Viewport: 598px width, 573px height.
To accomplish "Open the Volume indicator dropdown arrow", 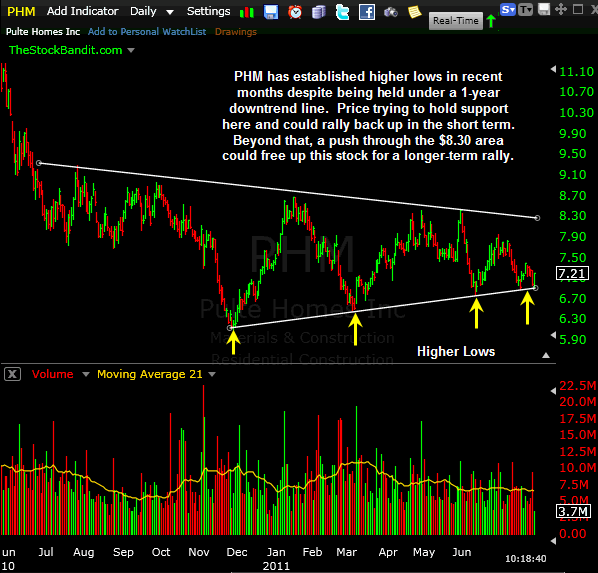I will (86, 375).
